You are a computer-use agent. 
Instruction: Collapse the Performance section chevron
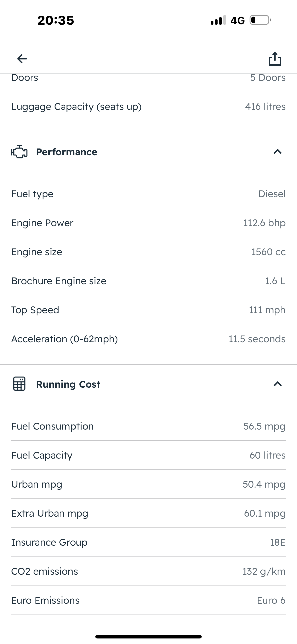277,152
